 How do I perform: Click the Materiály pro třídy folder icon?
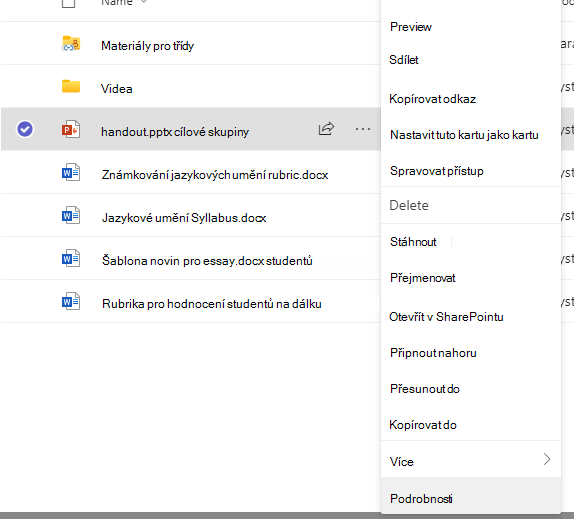coord(71,44)
